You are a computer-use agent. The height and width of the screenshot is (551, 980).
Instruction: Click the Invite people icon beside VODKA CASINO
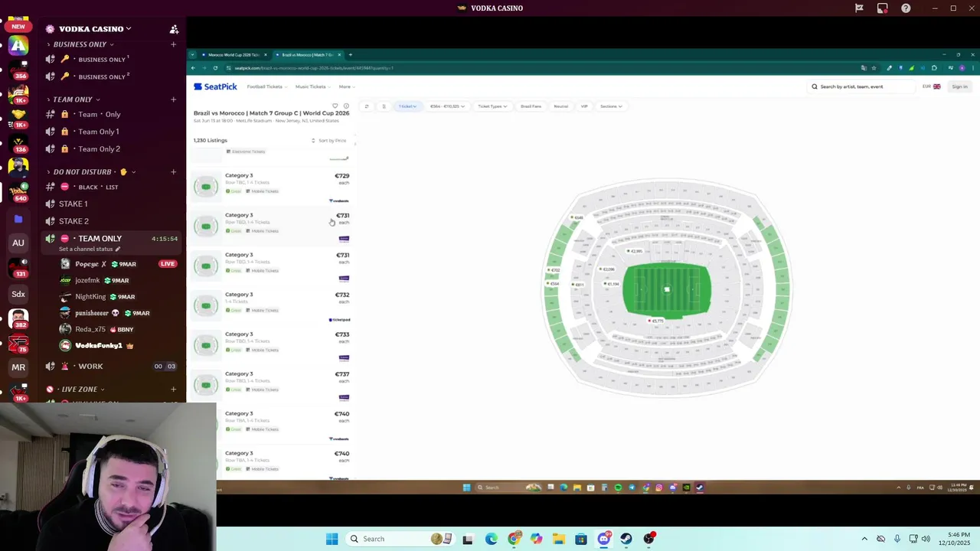(x=174, y=29)
